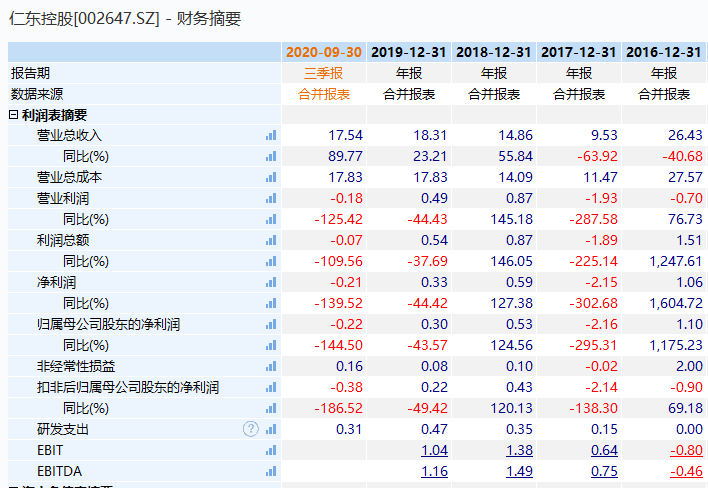This screenshot has height=488, width=708.
Task: Select the 2019-12-31 column header
Action: pos(409,52)
